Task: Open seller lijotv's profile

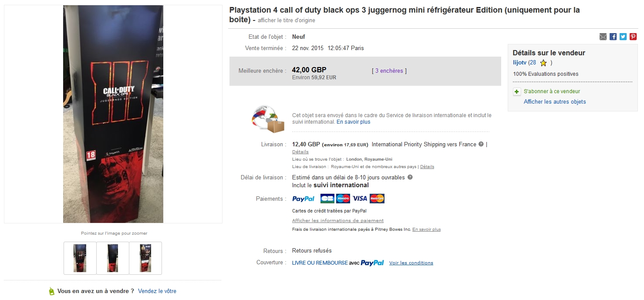Action: pos(519,63)
